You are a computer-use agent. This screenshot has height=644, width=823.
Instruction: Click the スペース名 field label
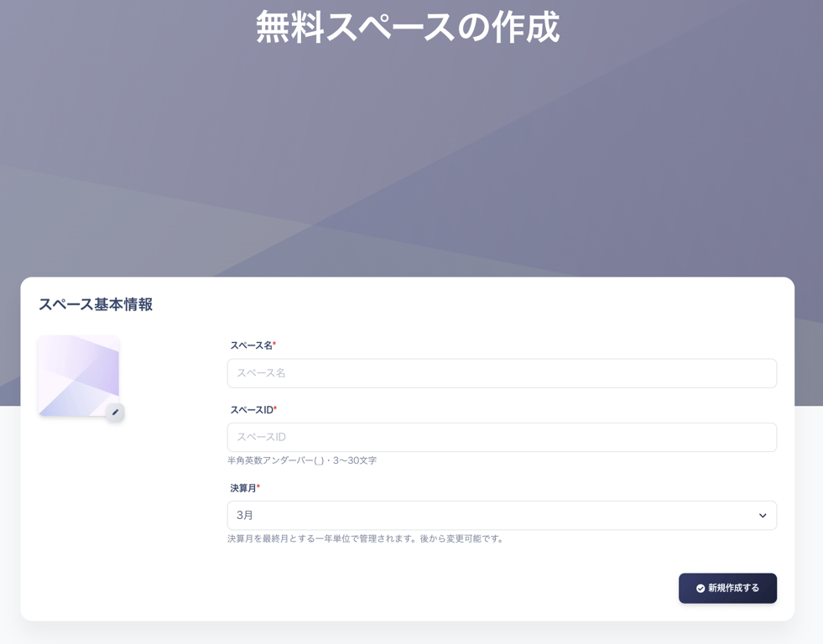pos(253,345)
